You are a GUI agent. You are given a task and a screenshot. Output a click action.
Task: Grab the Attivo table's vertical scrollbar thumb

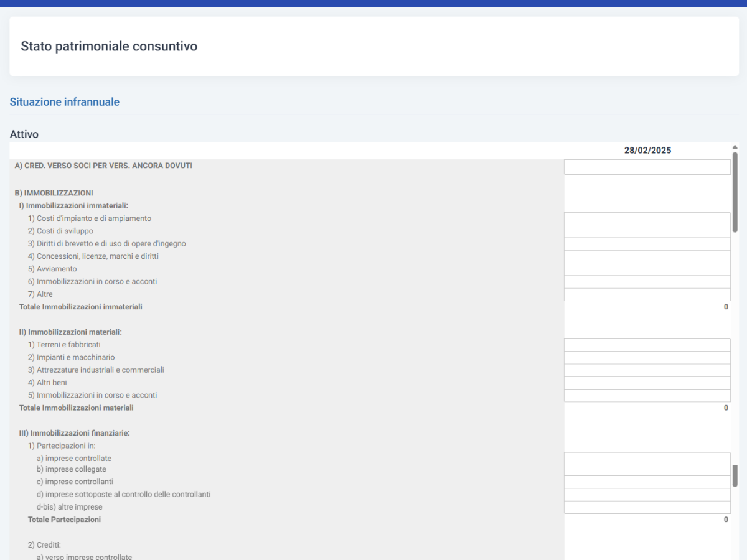click(735, 192)
